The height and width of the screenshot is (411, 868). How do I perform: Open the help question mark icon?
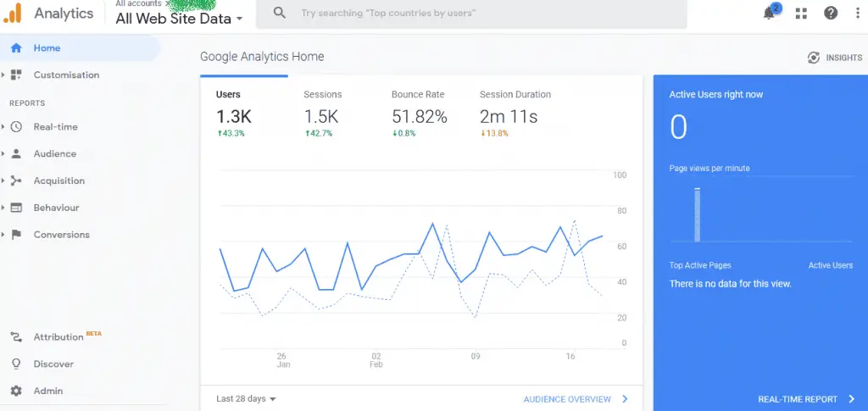831,13
